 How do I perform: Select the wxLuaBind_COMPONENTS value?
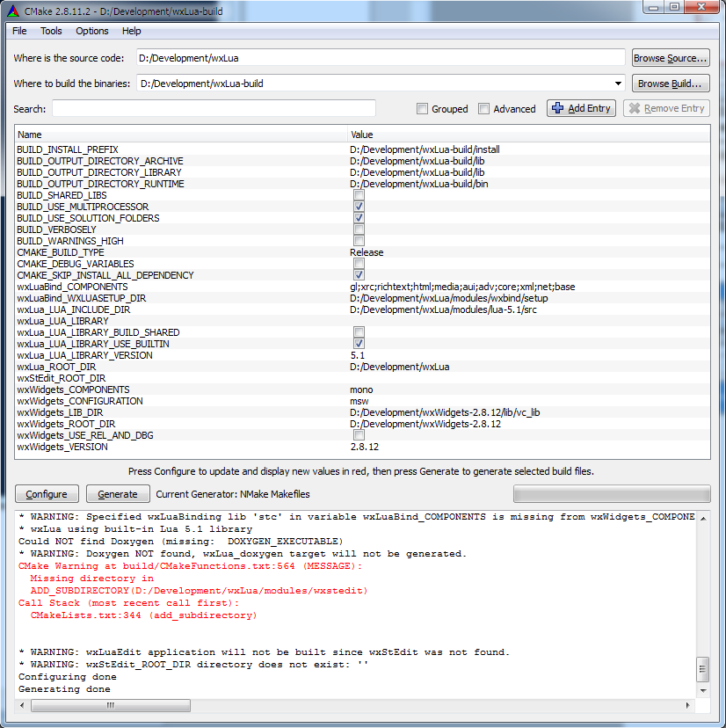[462, 287]
